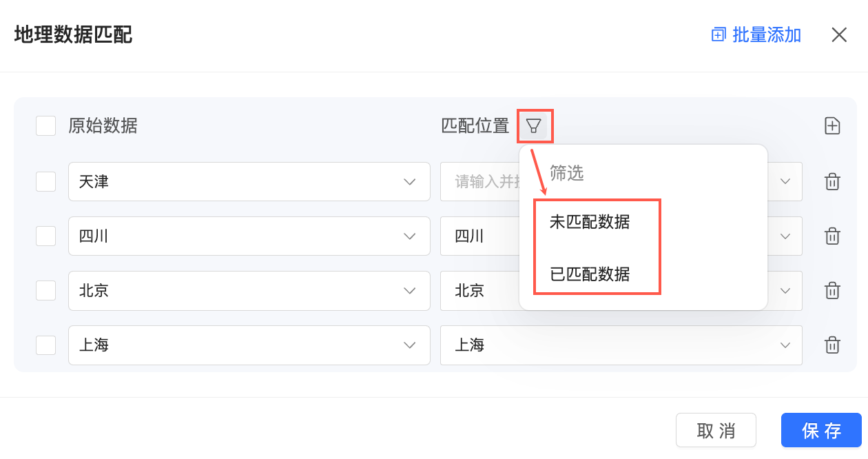Check the 天津 row checkbox
This screenshot has height=459, width=868.
point(46,182)
